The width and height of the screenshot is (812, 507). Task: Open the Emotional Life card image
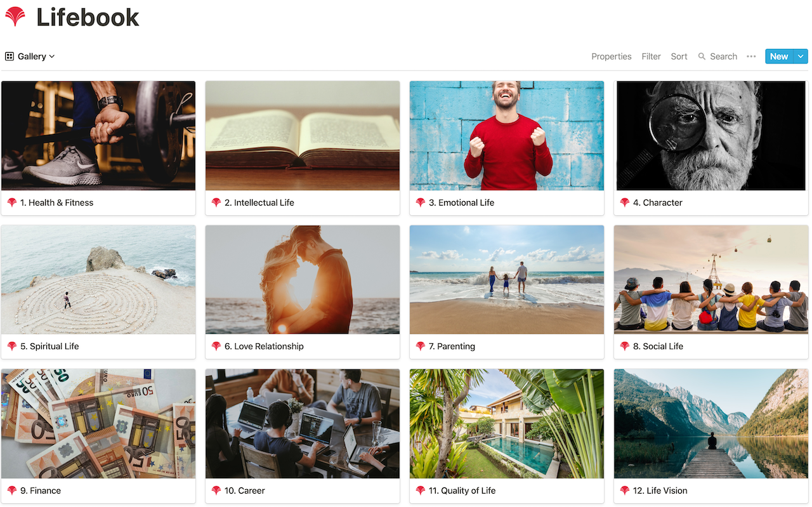507,136
